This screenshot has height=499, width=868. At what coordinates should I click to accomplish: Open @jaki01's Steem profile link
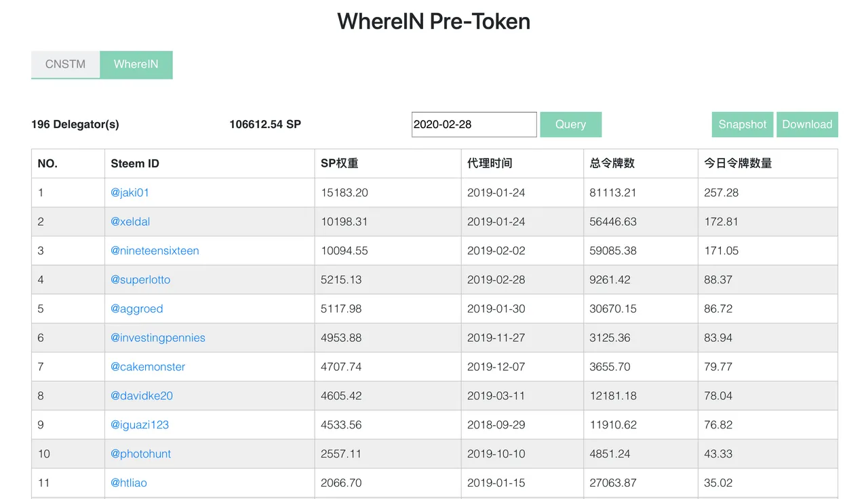coord(131,193)
